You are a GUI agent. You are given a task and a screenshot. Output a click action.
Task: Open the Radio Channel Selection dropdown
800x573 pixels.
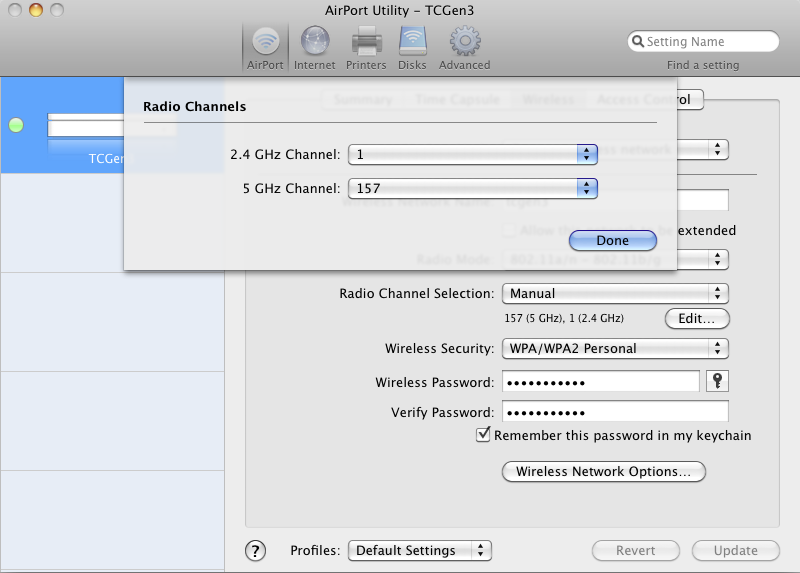click(x=615, y=293)
